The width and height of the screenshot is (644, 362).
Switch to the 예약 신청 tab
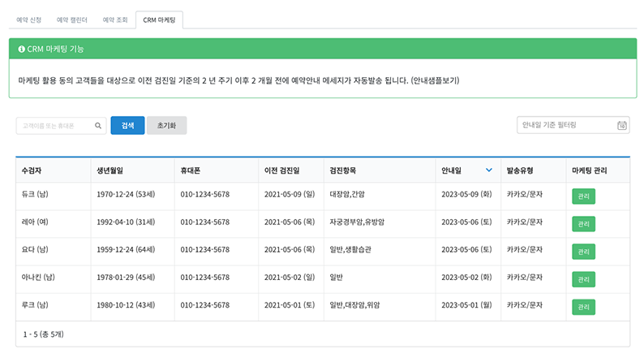[x=28, y=19]
